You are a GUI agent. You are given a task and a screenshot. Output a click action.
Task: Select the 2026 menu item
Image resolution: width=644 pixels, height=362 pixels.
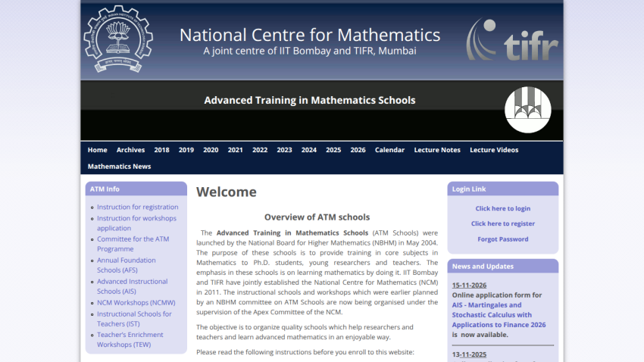coord(358,150)
